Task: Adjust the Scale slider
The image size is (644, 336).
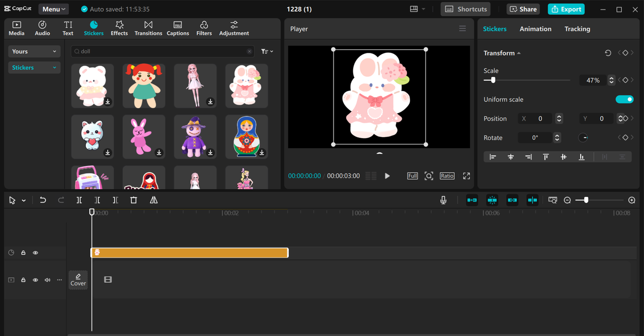Action: (x=527, y=80)
